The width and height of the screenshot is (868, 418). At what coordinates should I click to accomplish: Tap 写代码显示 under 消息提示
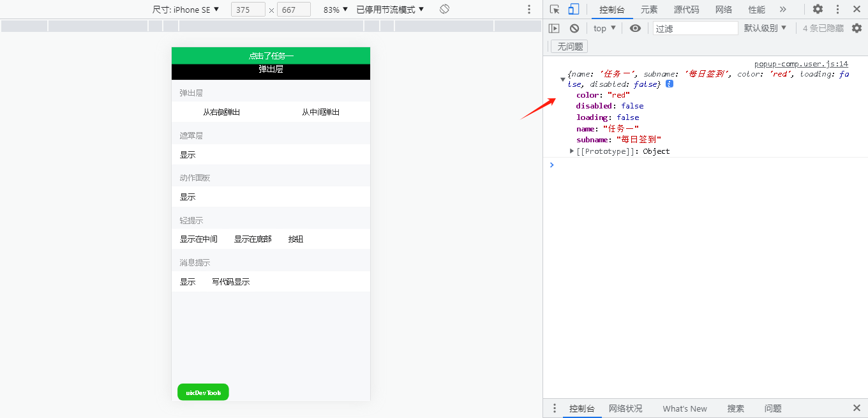coord(231,282)
